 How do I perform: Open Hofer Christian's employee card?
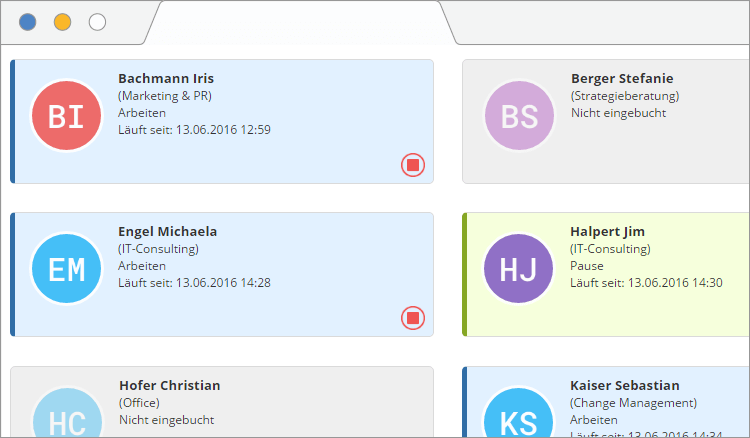(222, 402)
